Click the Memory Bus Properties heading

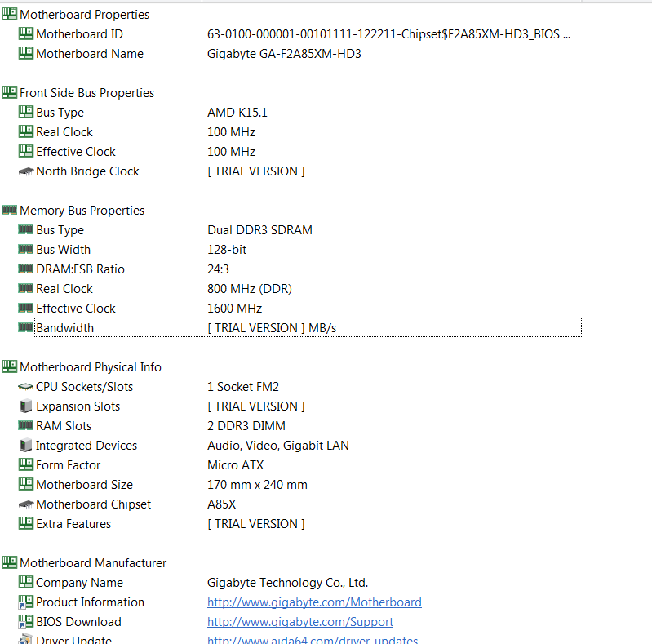click(82, 211)
